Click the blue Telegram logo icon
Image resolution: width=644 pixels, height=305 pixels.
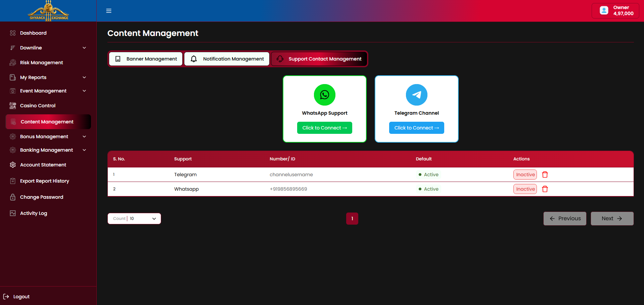[x=417, y=95]
